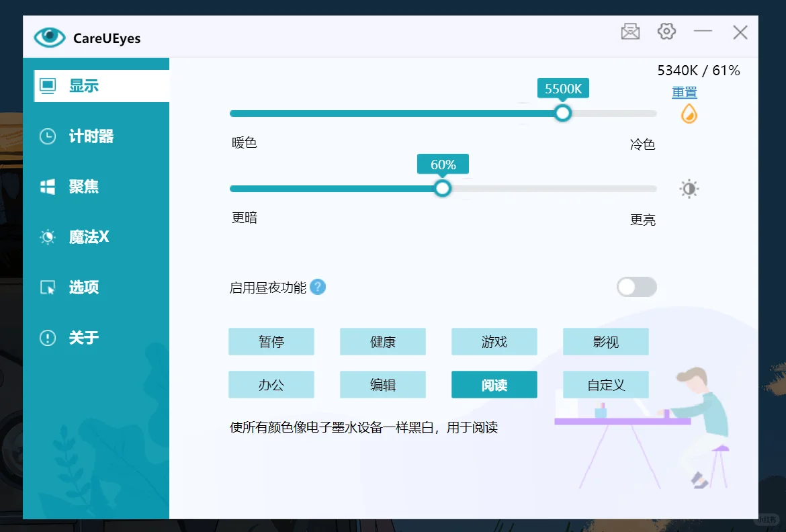Screen dimensions: 786x532
Task: Apply the 影视 movie preset
Action: [x=605, y=341]
